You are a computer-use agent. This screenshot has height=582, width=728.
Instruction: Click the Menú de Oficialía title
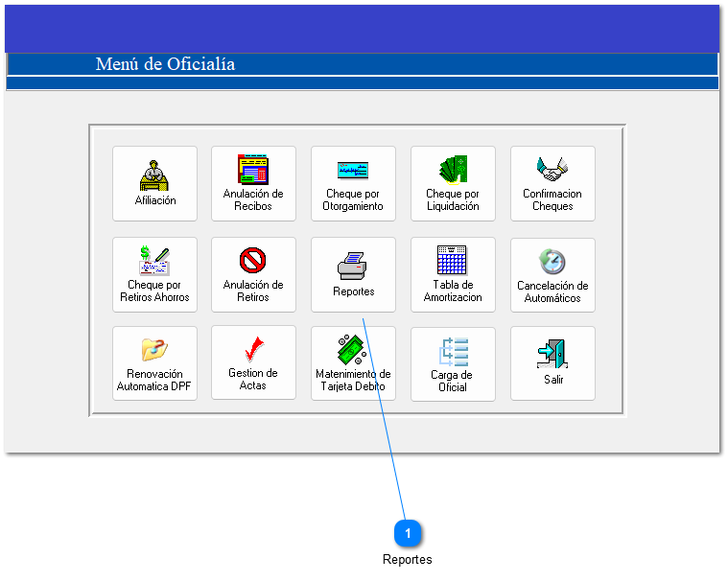coord(165,64)
